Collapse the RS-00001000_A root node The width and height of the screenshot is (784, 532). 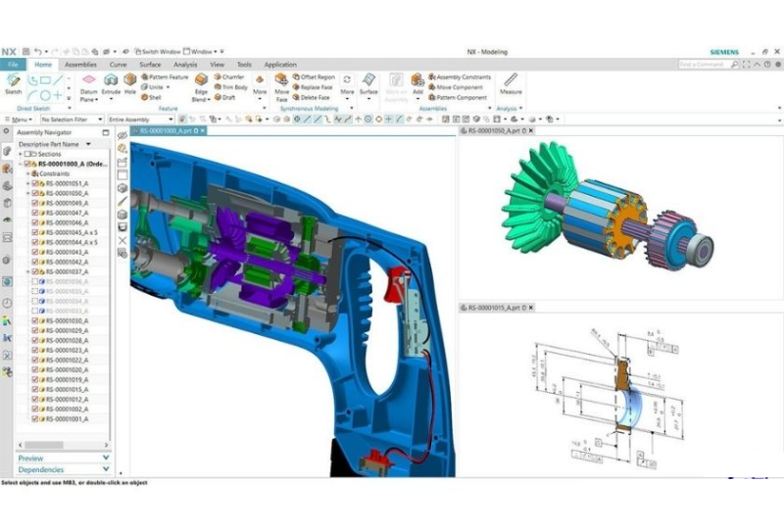tap(20, 164)
